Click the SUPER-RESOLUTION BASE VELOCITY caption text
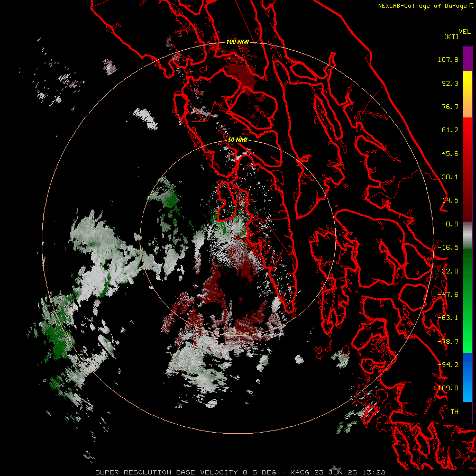 (167, 472)
